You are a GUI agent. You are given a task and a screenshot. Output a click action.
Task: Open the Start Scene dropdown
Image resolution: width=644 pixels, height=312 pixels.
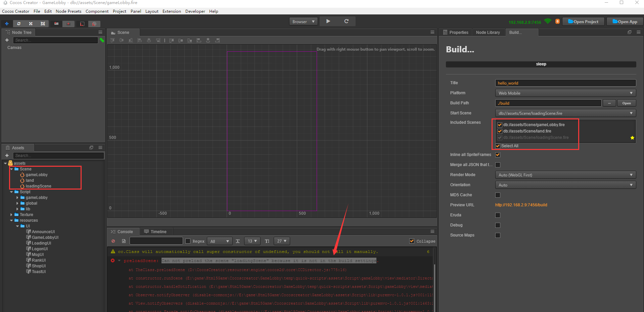pyautogui.click(x=565, y=113)
